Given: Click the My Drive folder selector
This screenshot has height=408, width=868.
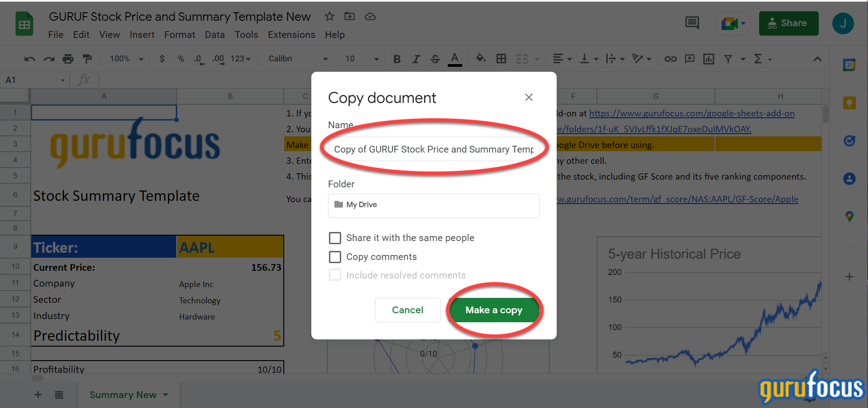Looking at the screenshot, I should pos(434,205).
